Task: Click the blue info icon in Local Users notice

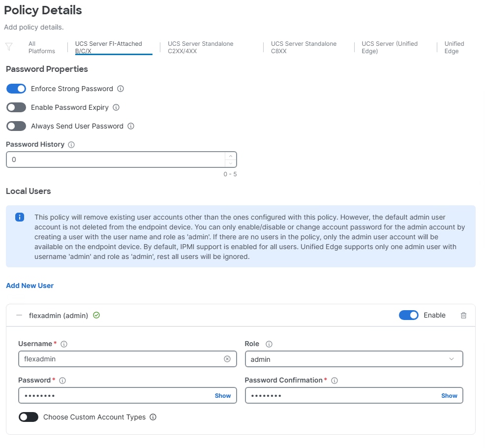Action: 20,217
